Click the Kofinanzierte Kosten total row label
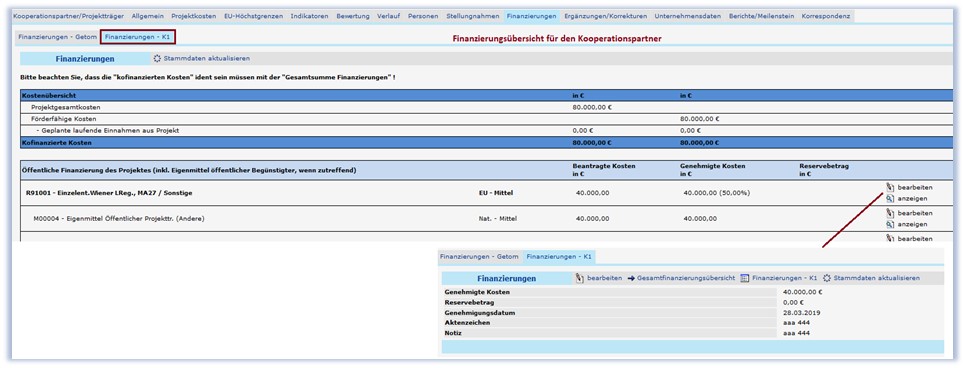The image size is (965, 368). [56, 143]
